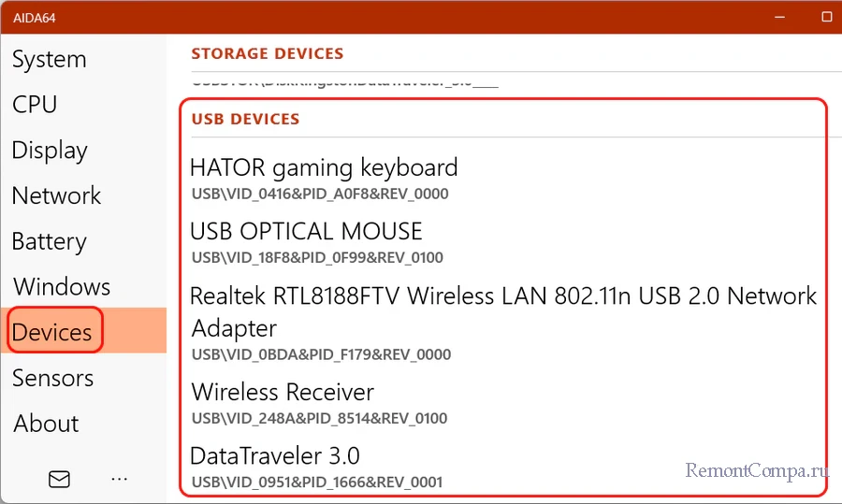Select Network in the sidebar
The width and height of the screenshot is (842, 504).
(56, 195)
